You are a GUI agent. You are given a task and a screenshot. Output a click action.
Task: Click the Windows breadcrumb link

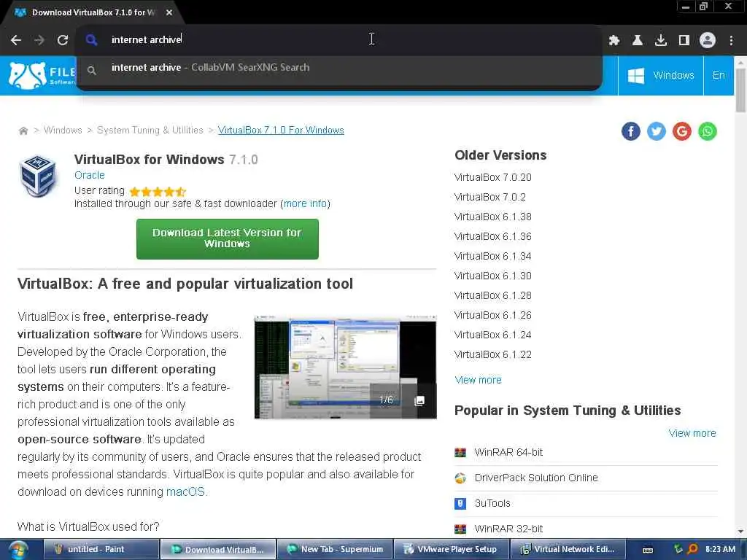pyautogui.click(x=63, y=130)
